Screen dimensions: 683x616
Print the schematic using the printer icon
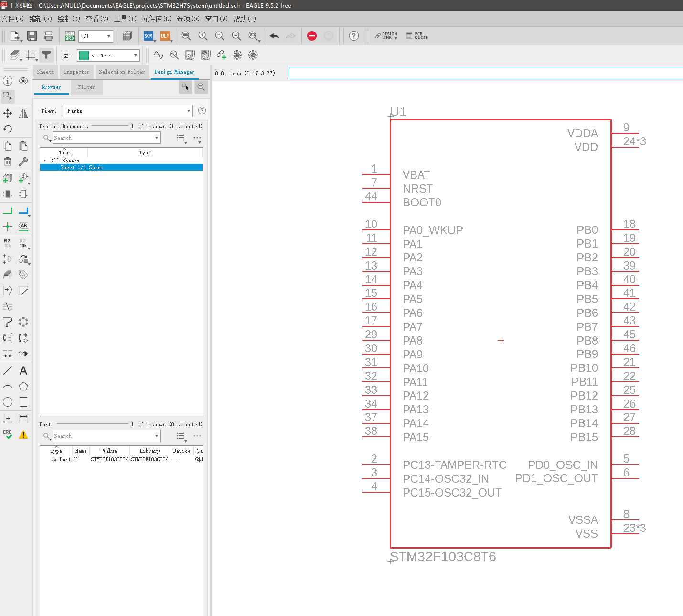click(48, 36)
